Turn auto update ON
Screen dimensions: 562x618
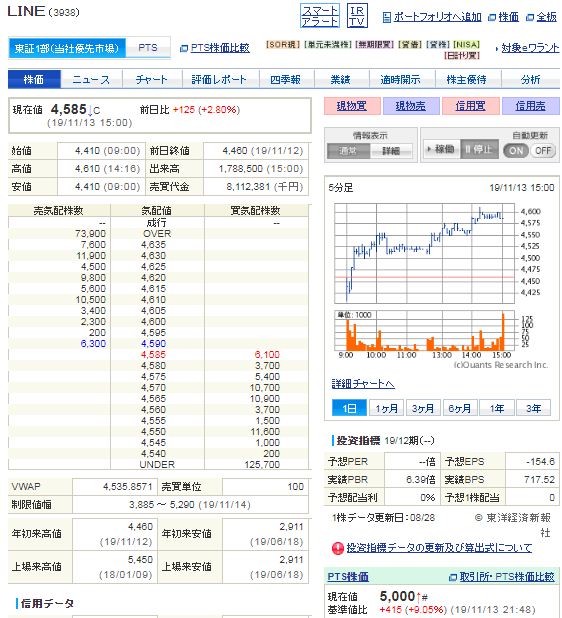click(x=516, y=151)
